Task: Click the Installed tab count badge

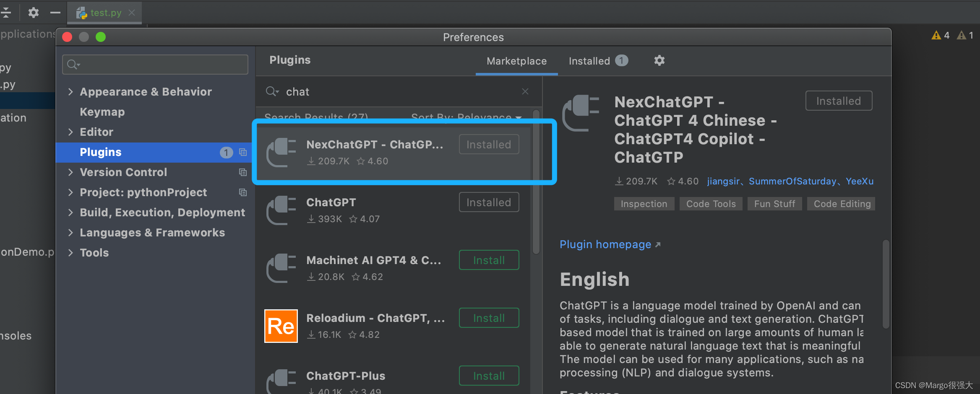Action: pyautogui.click(x=621, y=61)
